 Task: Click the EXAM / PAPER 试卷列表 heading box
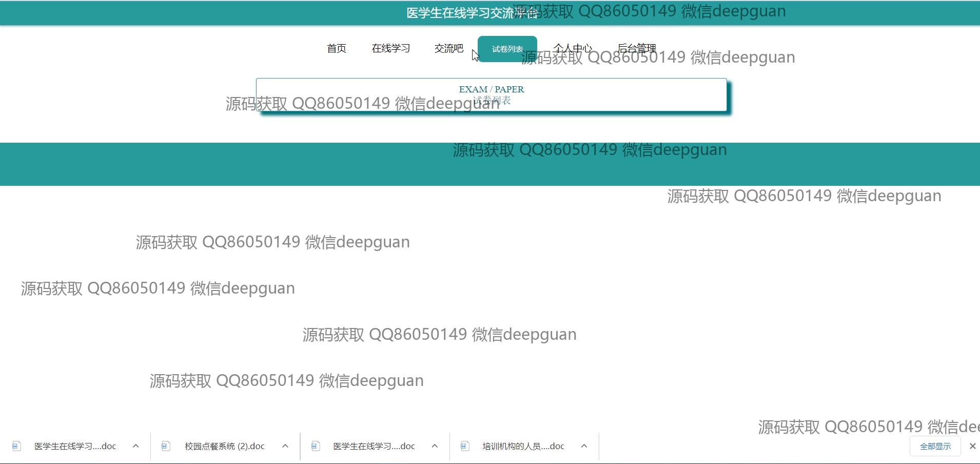tap(491, 94)
